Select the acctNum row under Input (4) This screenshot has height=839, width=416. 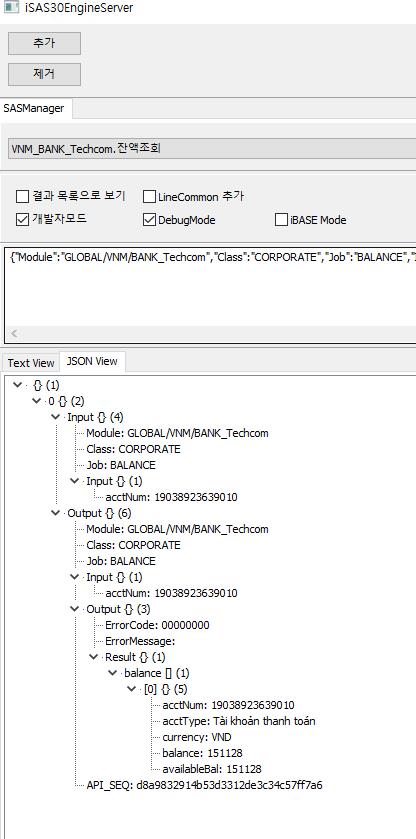pos(171,497)
